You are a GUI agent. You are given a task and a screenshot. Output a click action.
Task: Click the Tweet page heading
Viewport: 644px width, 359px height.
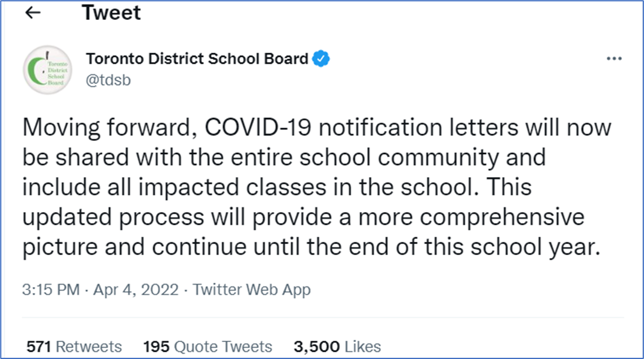coord(111,13)
